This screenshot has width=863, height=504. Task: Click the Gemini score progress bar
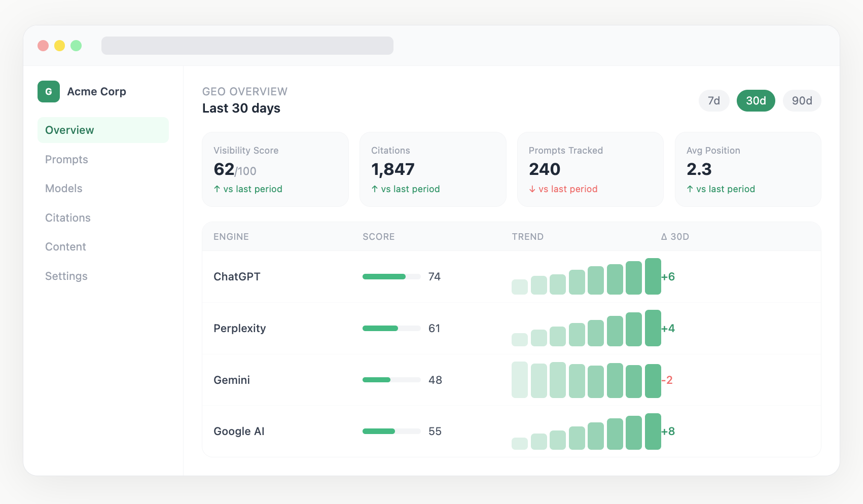click(x=391, y=380)
